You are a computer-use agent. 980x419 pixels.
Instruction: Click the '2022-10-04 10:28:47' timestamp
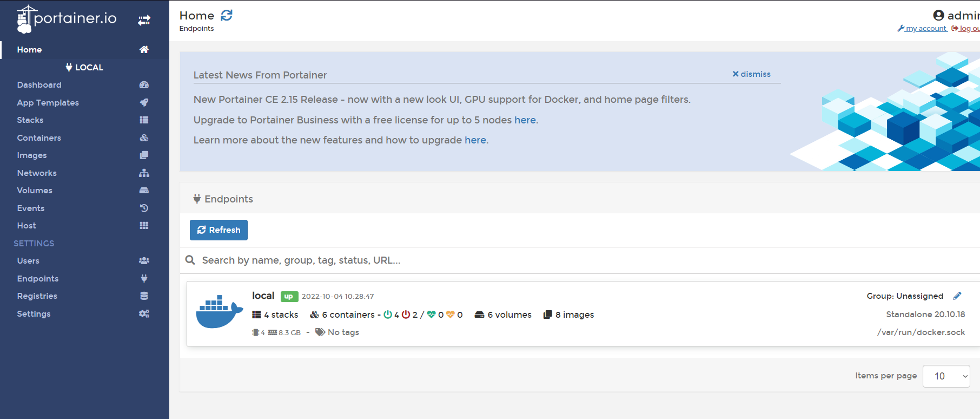(x=337, y=296)
